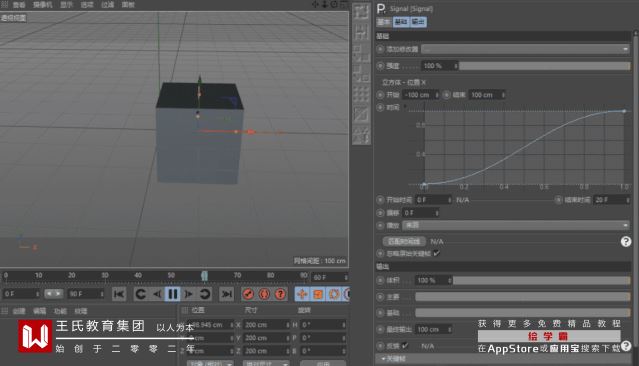This screenshot has width=639, height=366.
Task: Pause the animation playback
Action: [172, 294]
